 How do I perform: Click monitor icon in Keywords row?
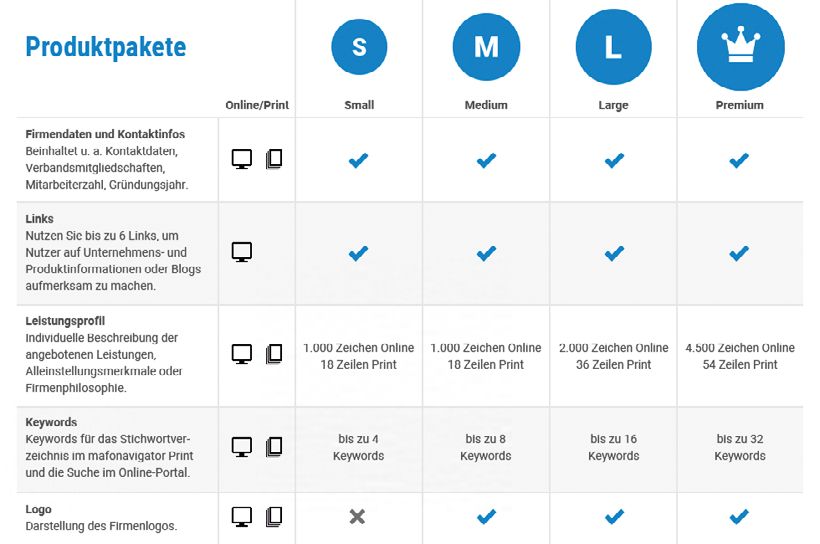tap(242, 446)
